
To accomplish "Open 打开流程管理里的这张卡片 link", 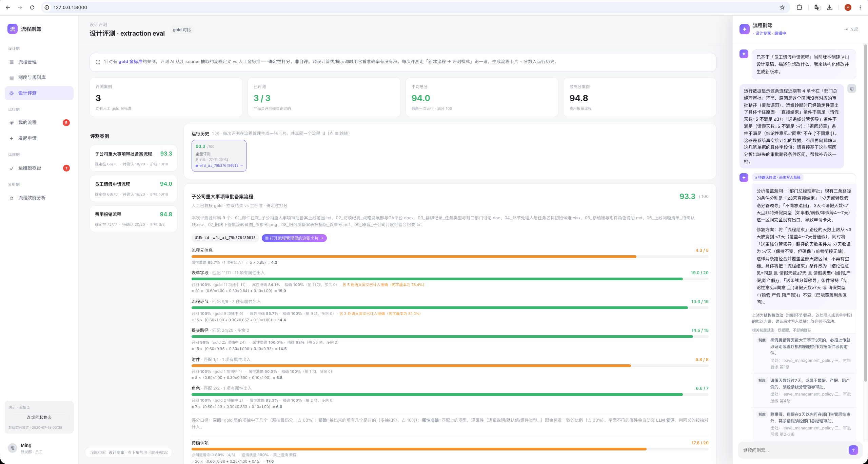I will [x=294, y=238].
